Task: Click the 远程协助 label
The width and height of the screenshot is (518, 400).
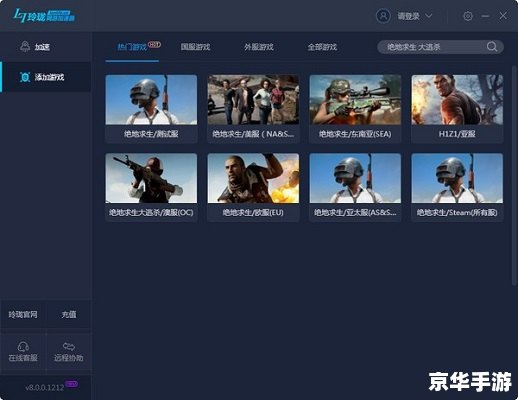Action: [x=69, y=358]
